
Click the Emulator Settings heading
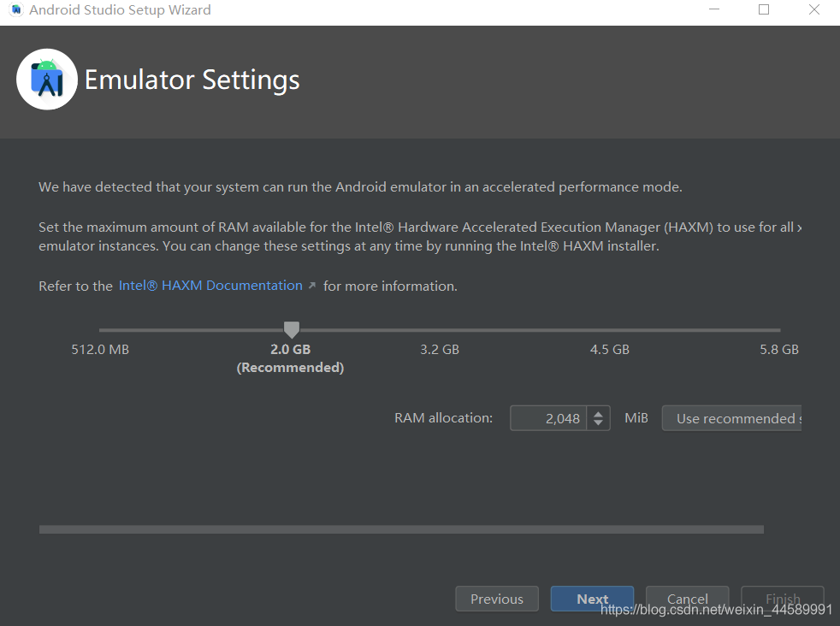click(x=192, y=80)
